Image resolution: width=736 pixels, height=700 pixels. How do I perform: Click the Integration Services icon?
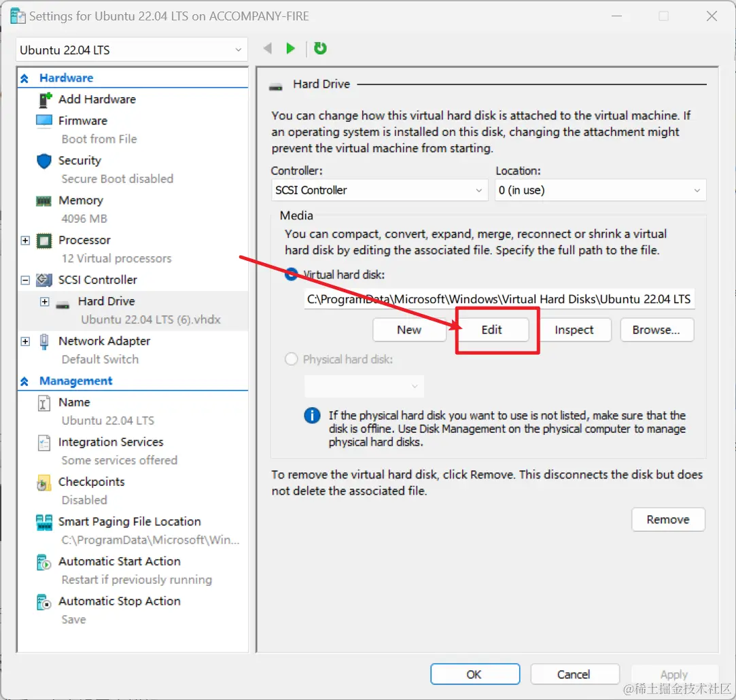pyautogui.click(x=43, y=442)
